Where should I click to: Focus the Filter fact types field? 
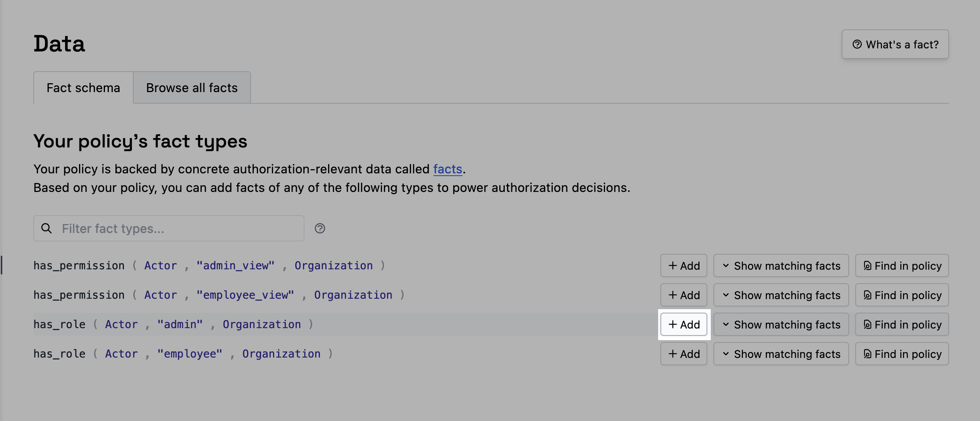[x=178, y=228]
